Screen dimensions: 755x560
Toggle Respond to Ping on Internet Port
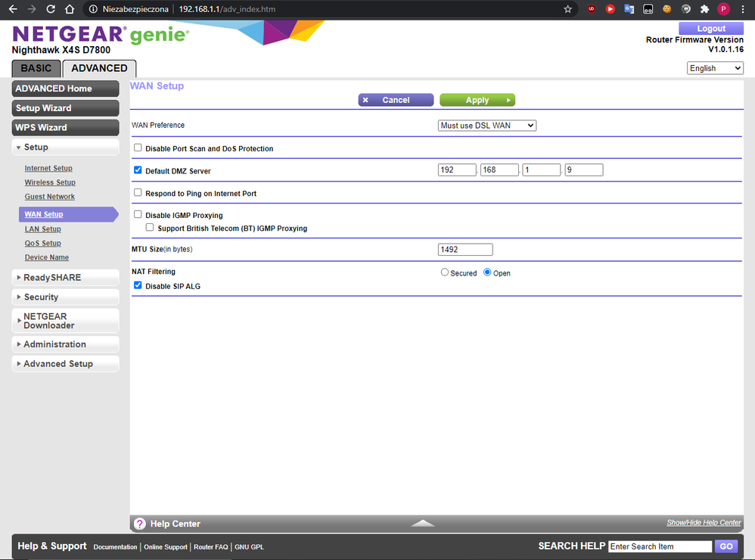coord(138,193)
